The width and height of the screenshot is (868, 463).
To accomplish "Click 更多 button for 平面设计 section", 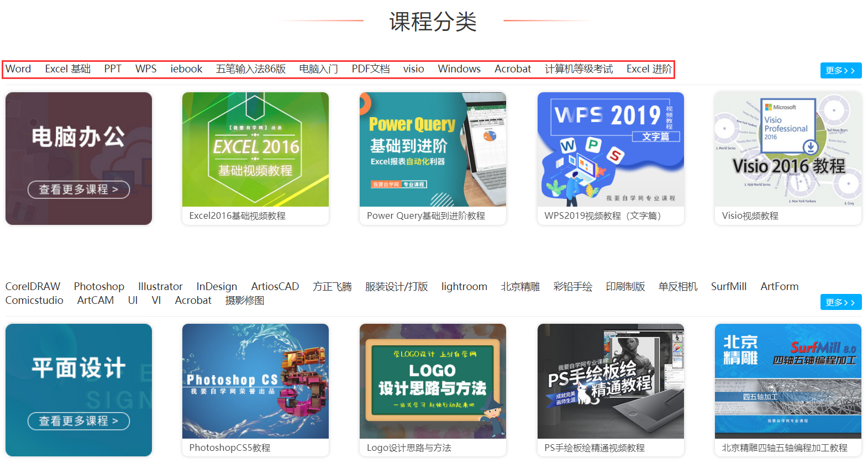I will point(841,302).
